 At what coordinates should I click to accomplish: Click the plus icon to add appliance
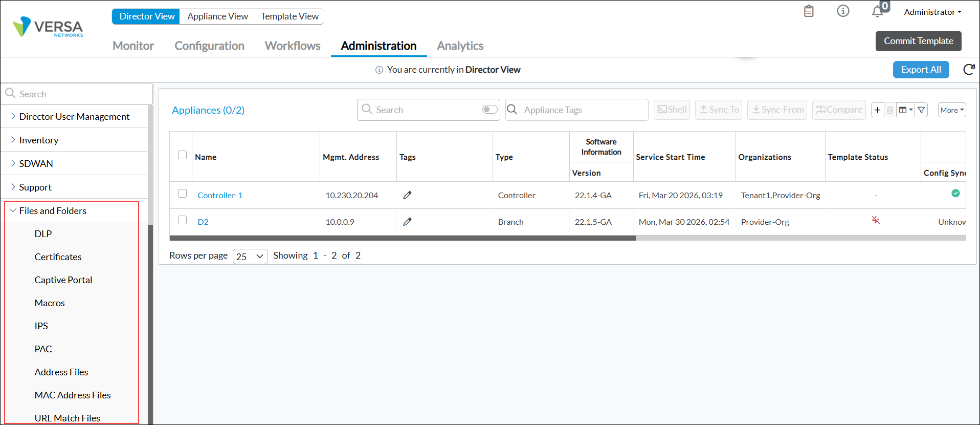coord(877,110)
